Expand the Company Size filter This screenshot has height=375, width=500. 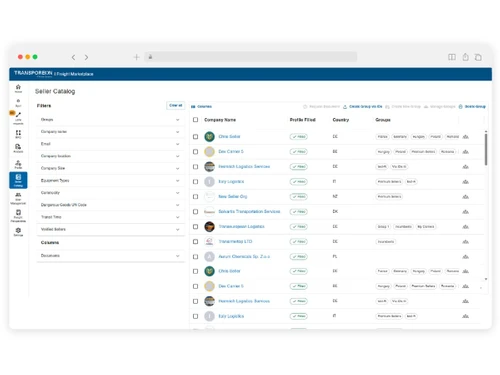[x=110, y=168]
